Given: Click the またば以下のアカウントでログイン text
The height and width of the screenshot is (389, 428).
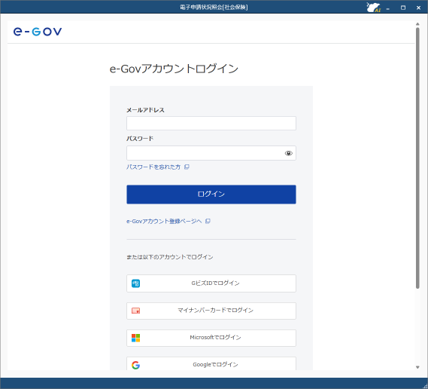Looking at the screenshot, I should click(x=170, y=257).
